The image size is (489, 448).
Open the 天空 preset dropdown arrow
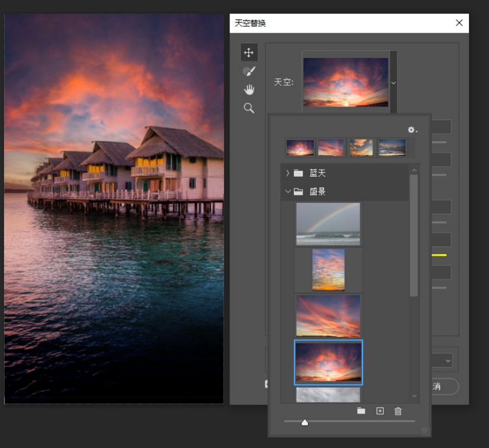394,83
